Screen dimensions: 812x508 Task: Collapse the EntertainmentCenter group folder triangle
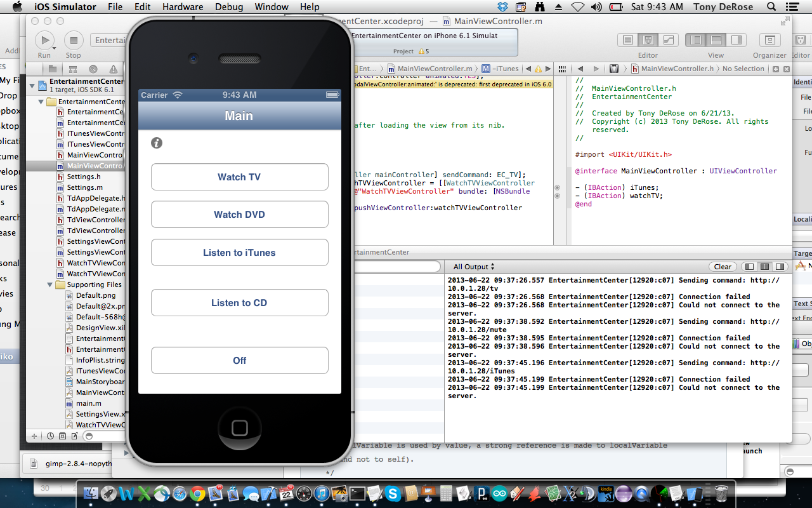(x=41, y=102)
